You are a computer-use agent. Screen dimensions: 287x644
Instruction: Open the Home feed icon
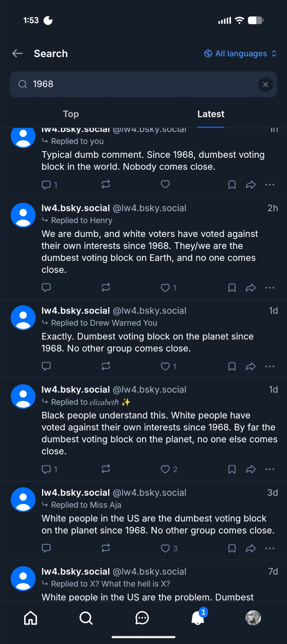(31, 618)
